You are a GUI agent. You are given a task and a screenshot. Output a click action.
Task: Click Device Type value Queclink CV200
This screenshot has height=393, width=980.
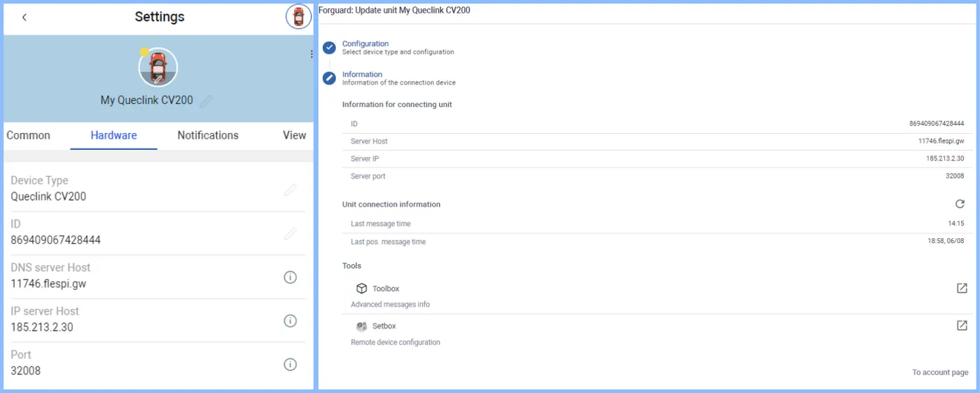[48, 197]
